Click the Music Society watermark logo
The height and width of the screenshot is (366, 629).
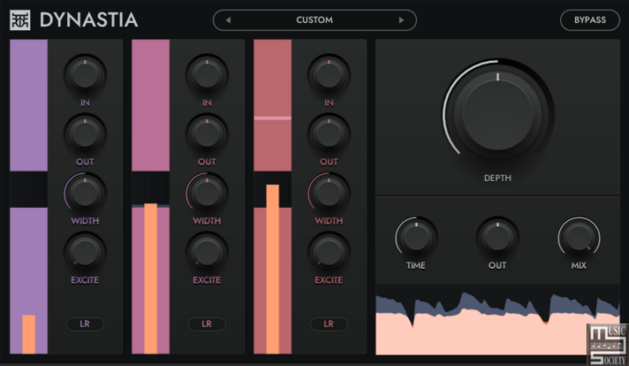coord(607,345)
